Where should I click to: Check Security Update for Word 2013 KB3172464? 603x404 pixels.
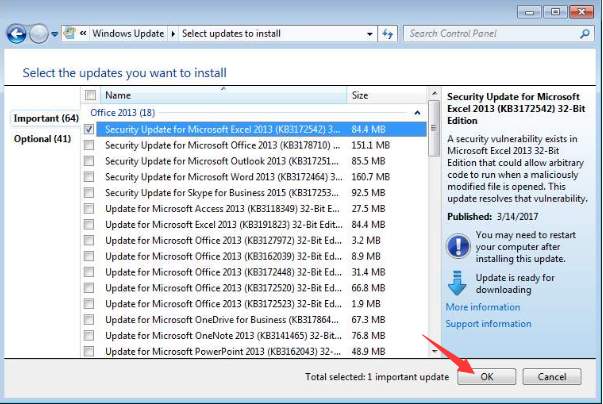tap(89, 176)
